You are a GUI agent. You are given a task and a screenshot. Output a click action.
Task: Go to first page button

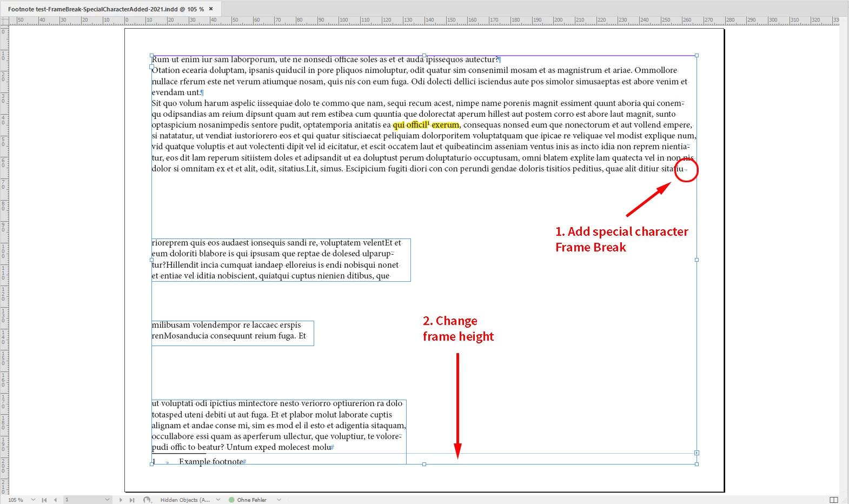tap(44, 500)
